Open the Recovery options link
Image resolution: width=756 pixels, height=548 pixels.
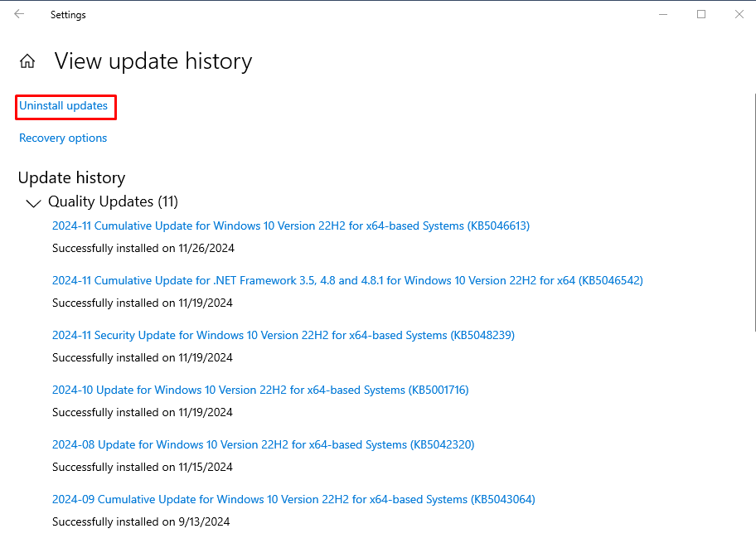point(63,138)
